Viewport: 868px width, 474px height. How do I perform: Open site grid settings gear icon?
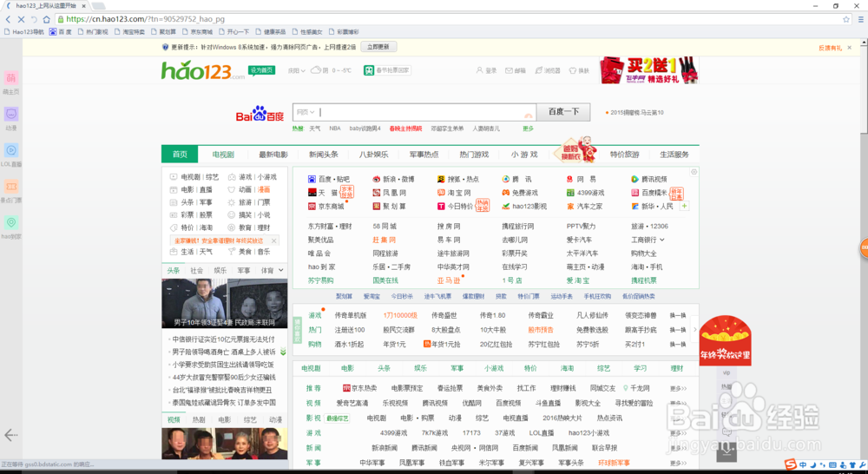[694, 172]
